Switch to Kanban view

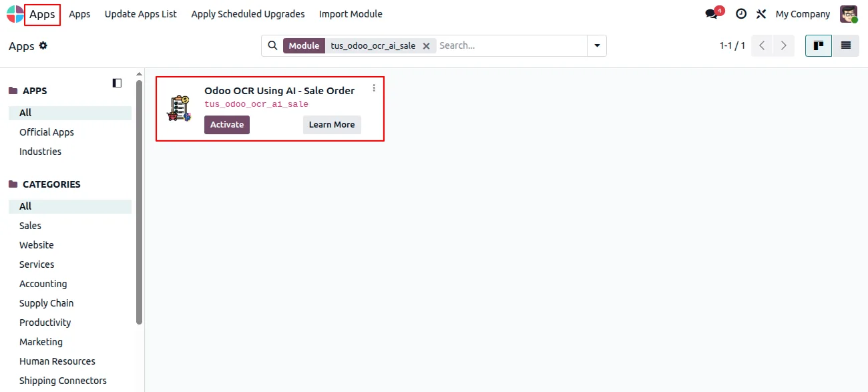(x=819, y=45)
